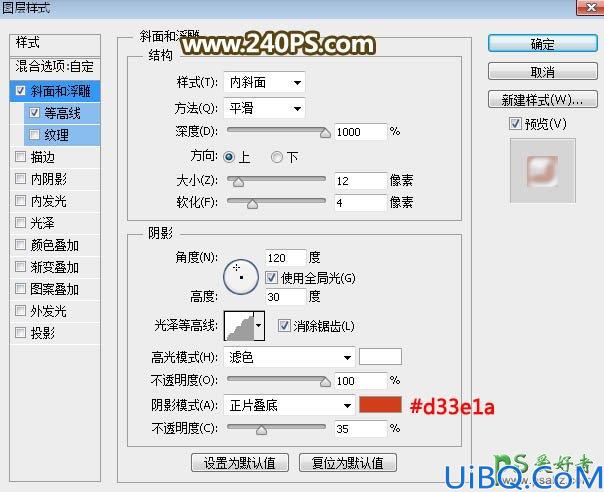The image size is (604, 492).
Task: Click the 大小 slider handle
Action: [x=238, y=182]
